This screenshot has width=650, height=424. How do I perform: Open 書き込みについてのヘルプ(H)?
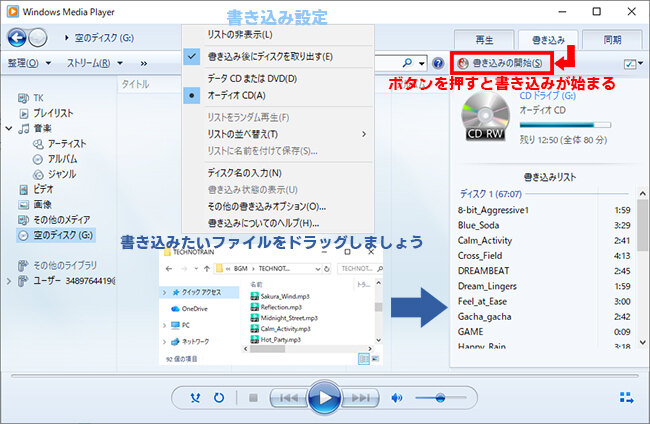278,223
